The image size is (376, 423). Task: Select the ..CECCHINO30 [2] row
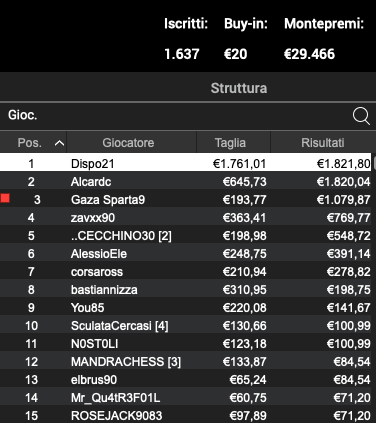coord(185,236)
